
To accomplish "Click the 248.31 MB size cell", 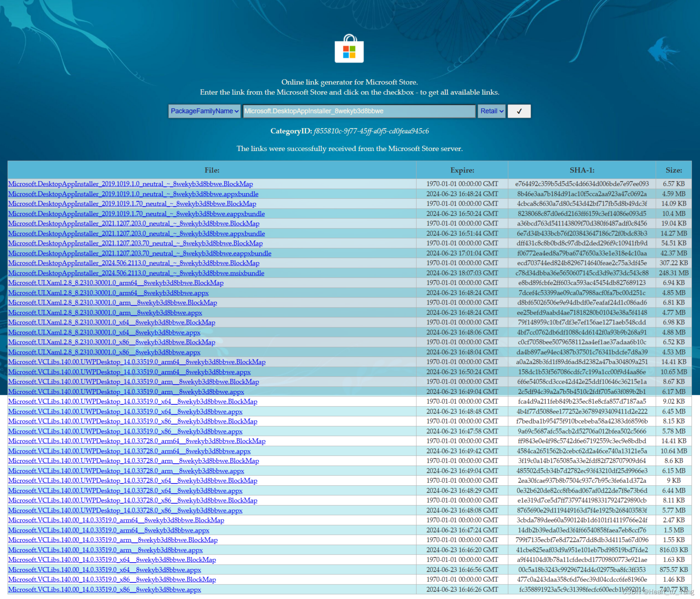I will pyautogui.click(x=674, y=273).
